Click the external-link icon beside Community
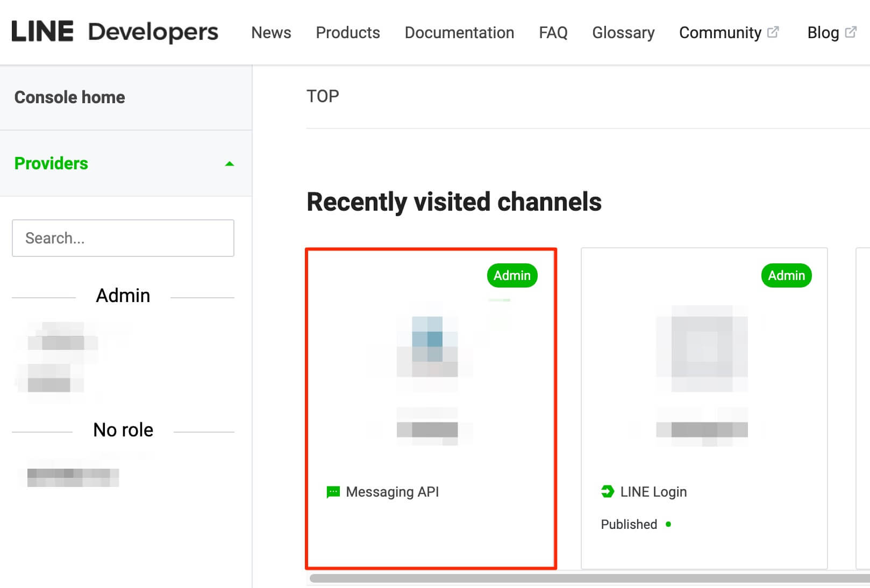 [x=773, y=32]
